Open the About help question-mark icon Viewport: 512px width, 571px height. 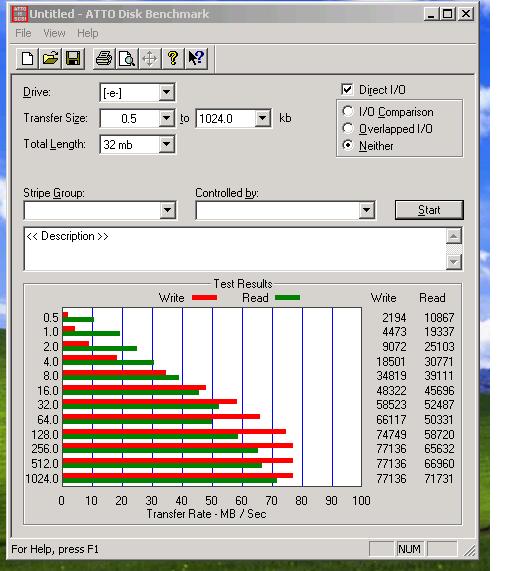click(x=173, y=58)
